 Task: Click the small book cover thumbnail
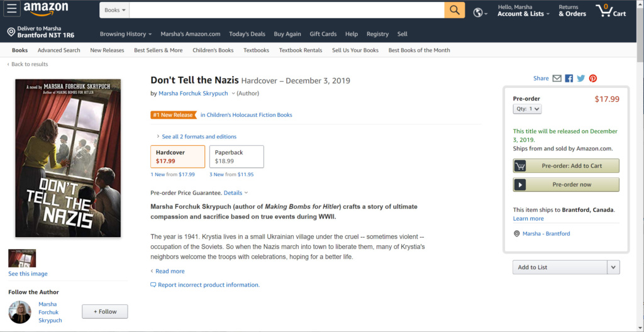[22, 258]
